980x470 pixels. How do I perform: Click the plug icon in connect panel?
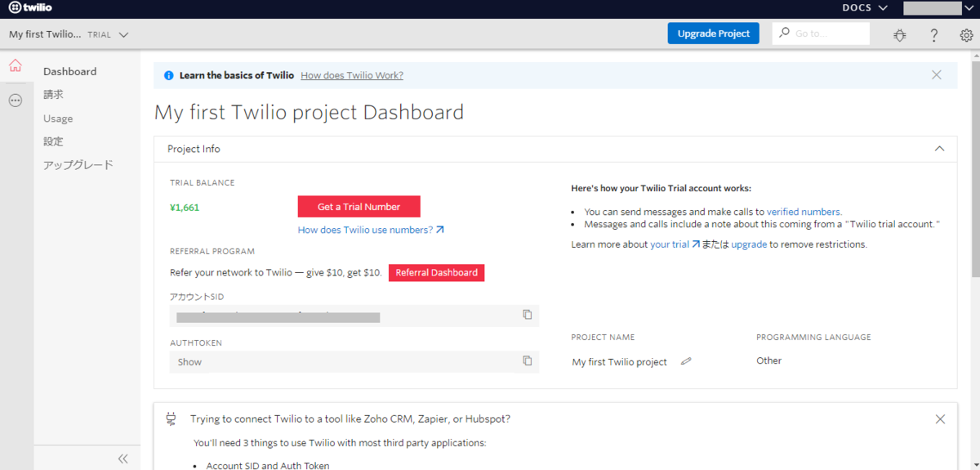pyautogui.click(x=171, y=419)
